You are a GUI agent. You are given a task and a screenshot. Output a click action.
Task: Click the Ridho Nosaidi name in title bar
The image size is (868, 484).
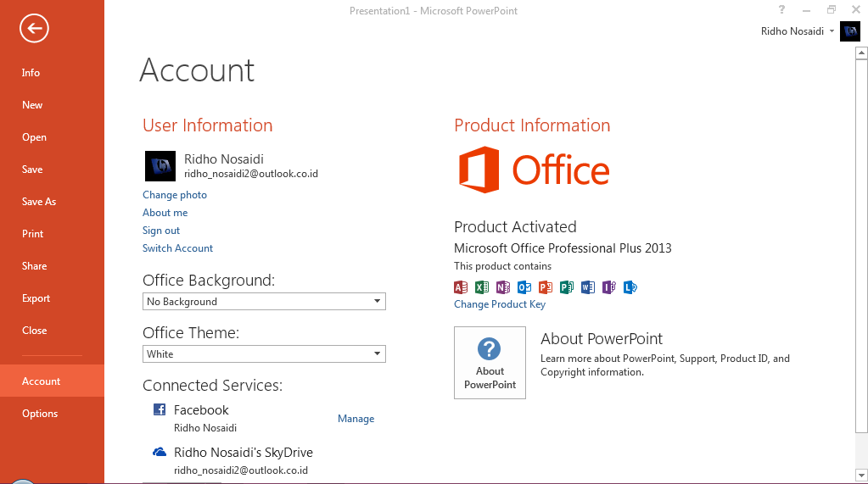point(792,31)
